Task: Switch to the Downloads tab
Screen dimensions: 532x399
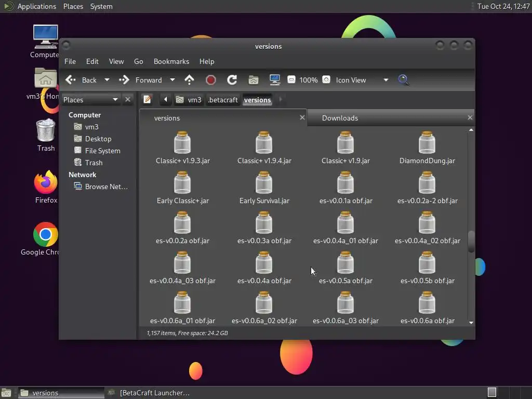Action: click(x=340, y=118)
